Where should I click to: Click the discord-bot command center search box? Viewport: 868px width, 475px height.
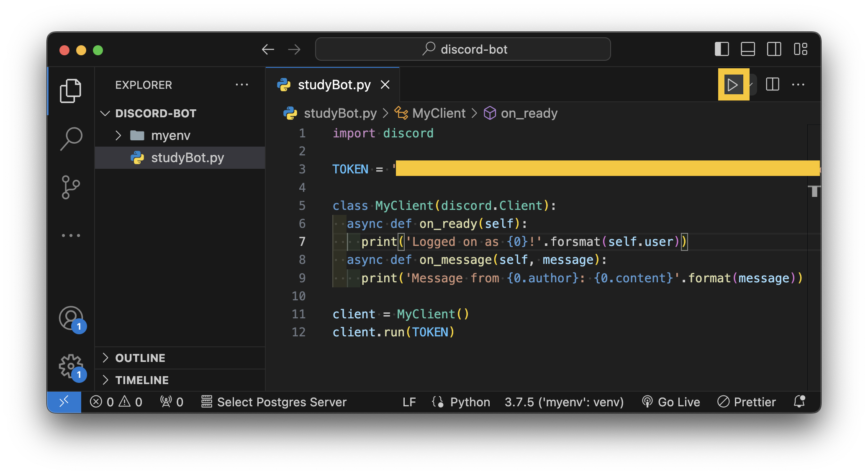click(x=463, y=49)
